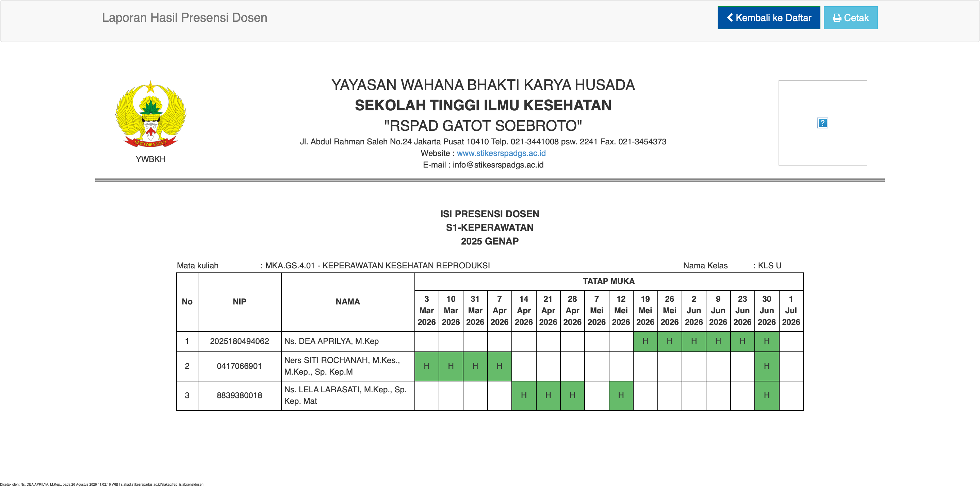Click the 14 Apr 2026 column header

tap(524, 311)
